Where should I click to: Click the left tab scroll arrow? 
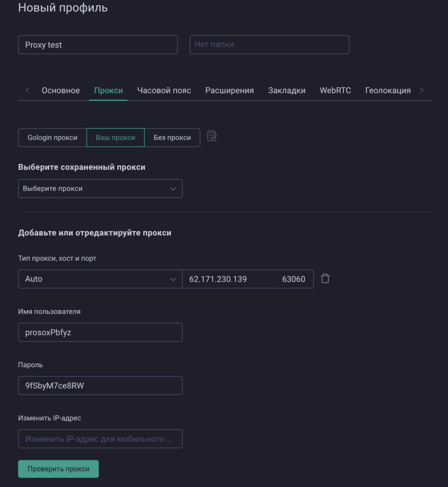pyautogui.click(x=27, y=90)
